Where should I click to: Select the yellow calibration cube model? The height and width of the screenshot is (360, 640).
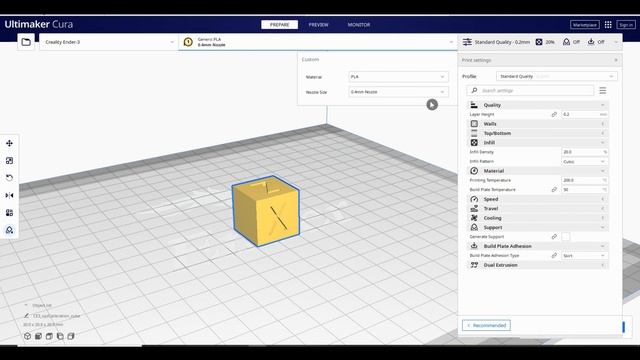[266, 211]
